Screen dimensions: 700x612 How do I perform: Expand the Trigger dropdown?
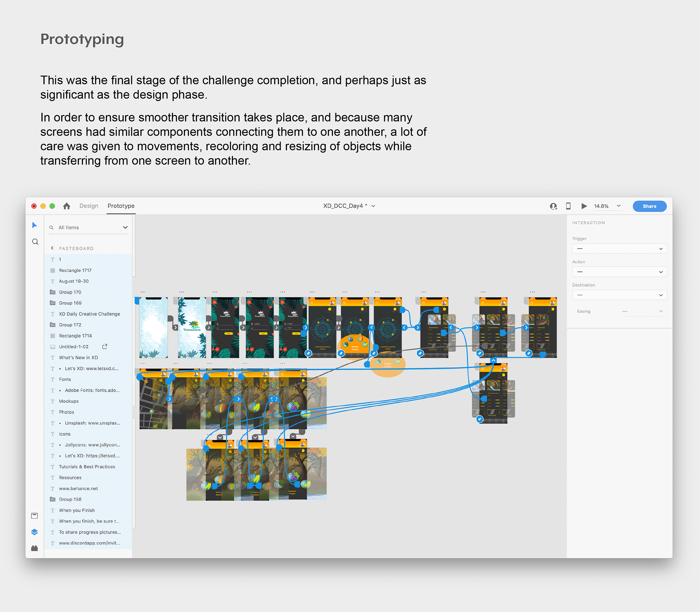619,249
